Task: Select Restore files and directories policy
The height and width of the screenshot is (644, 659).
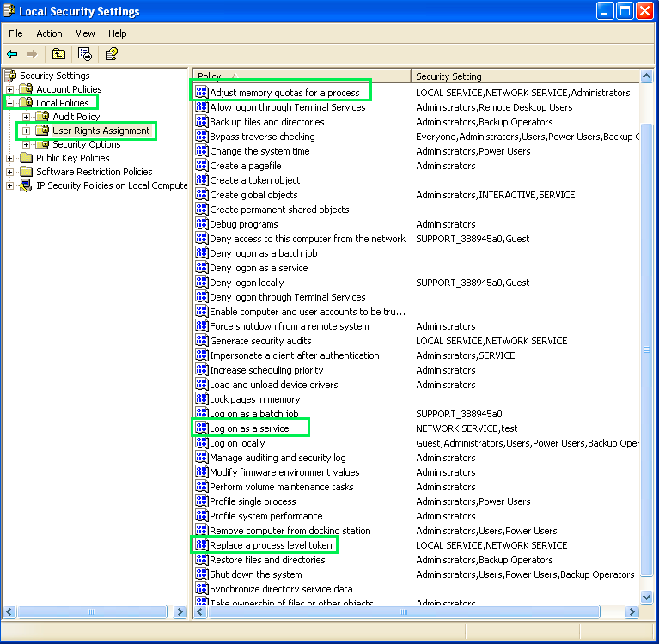Action: (267, 560)
